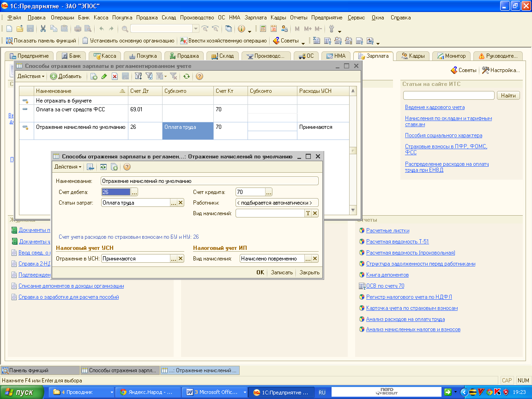
Task: Click Показать панель функций button
Action: 41,41
